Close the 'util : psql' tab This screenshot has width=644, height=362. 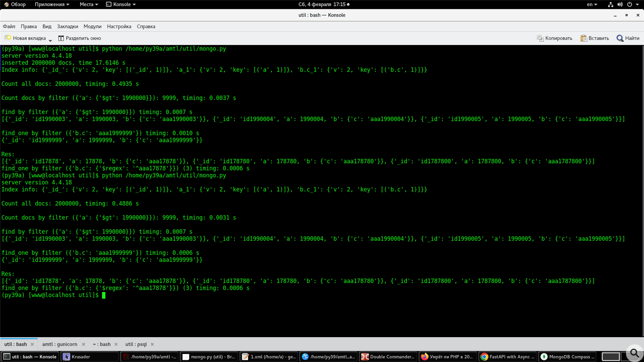[x=152, y=344]
